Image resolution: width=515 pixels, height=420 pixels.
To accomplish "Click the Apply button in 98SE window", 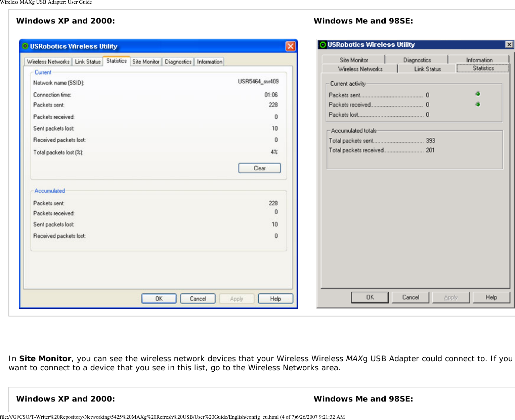I will (x=451, y=297).
